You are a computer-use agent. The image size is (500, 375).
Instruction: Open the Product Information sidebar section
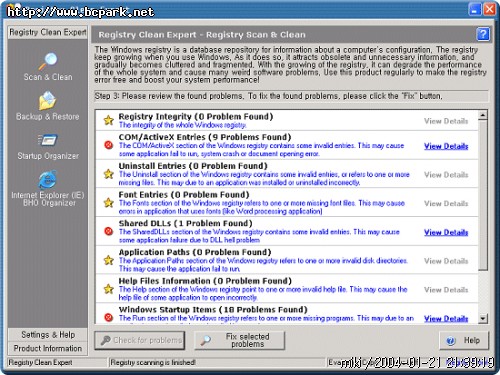pyautogui.click(x=48, y=348)
